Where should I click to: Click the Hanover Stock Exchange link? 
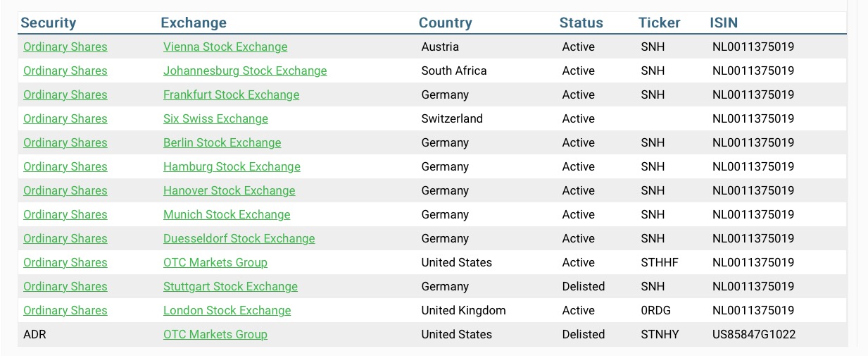click(x=229, y=191)
